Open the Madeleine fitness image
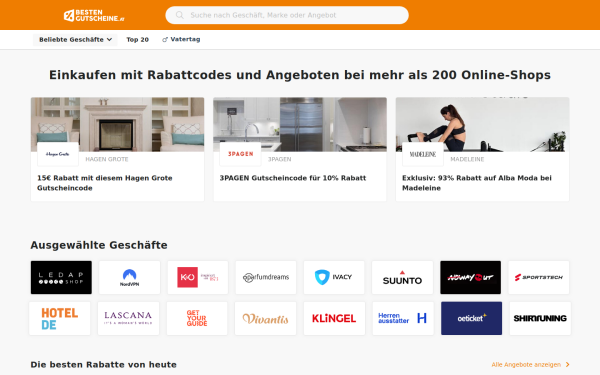Viewport: 600px width, 375px height. (x=483, y=124)
